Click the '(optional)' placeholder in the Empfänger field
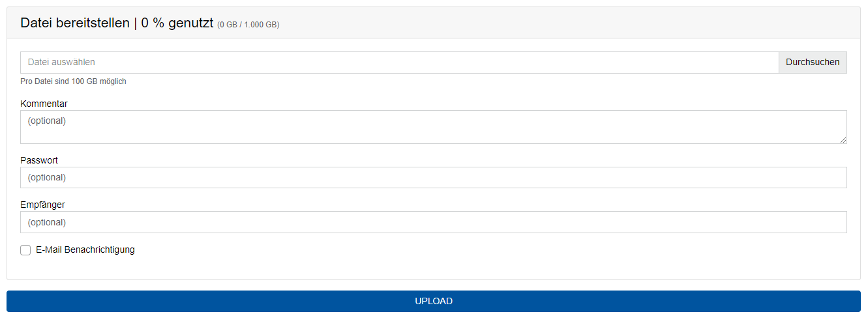The width and height of the screenshot is (868, 327). (47, 222)
